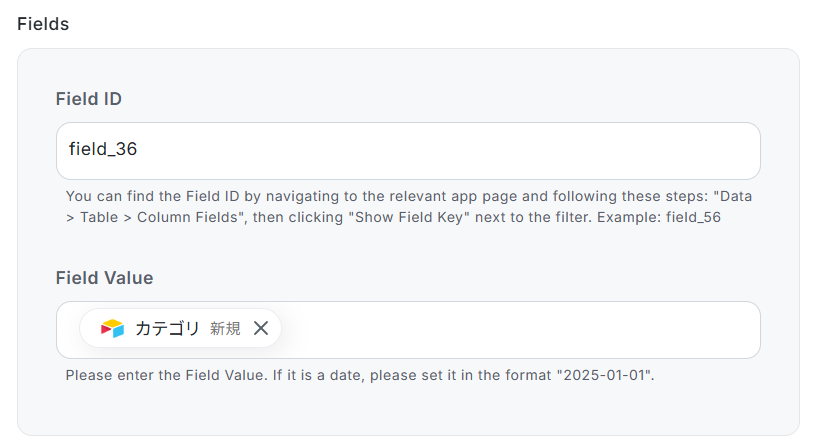Select the カテゴリ text in the chip

pos(167,328)
